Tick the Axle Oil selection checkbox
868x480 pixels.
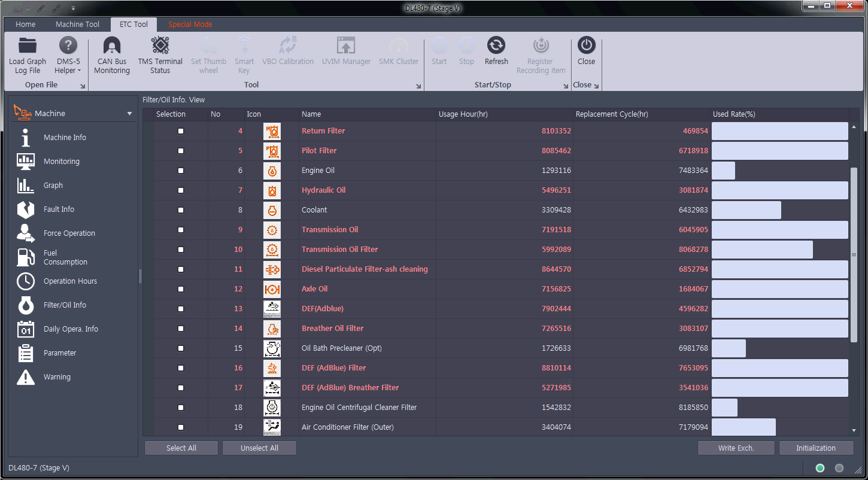tap(181, 289)
